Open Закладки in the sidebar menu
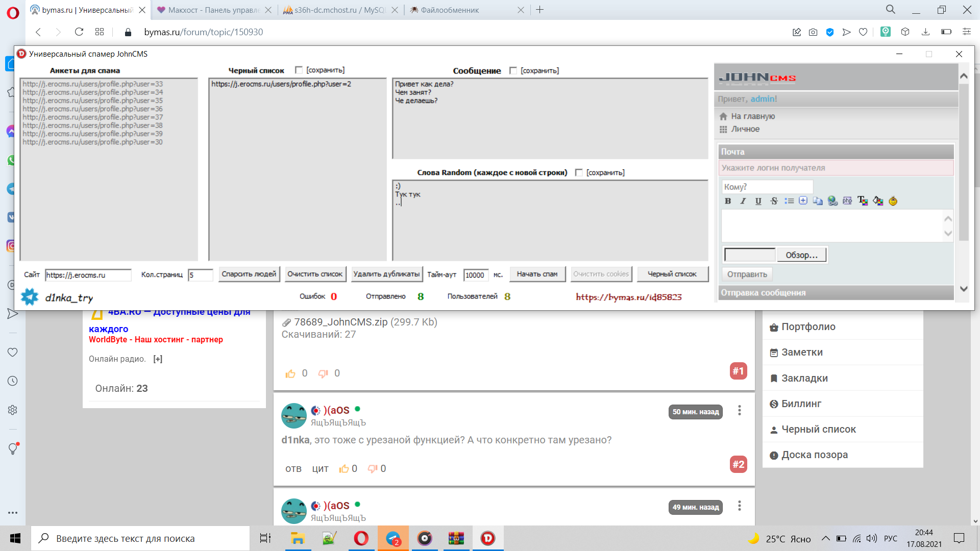 pos(804,378)
